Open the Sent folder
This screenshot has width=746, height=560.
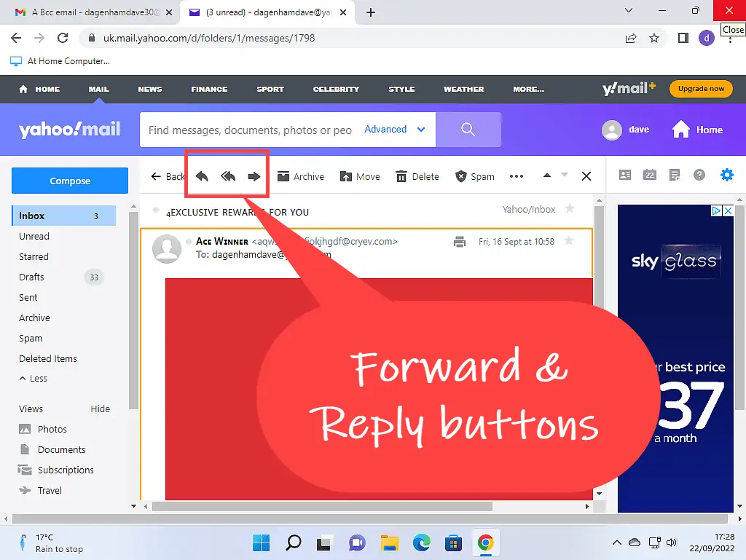[x=28, y=298]
